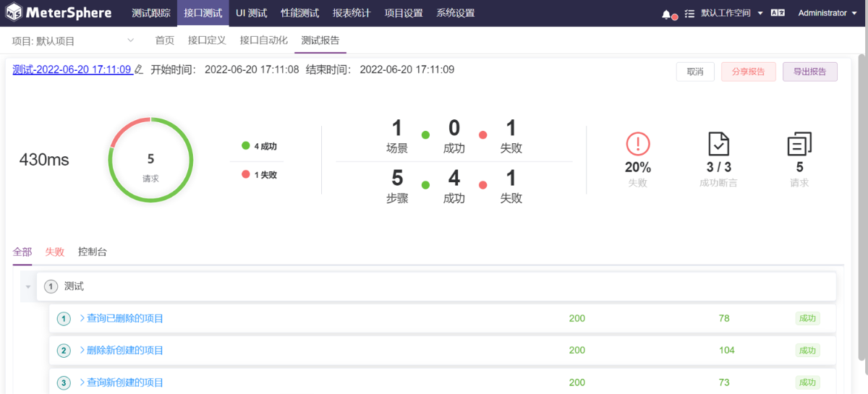Click the scenario number 1 circle beside 测试
The width and height of the screenshot is (868, 394).
click(51, 286)
